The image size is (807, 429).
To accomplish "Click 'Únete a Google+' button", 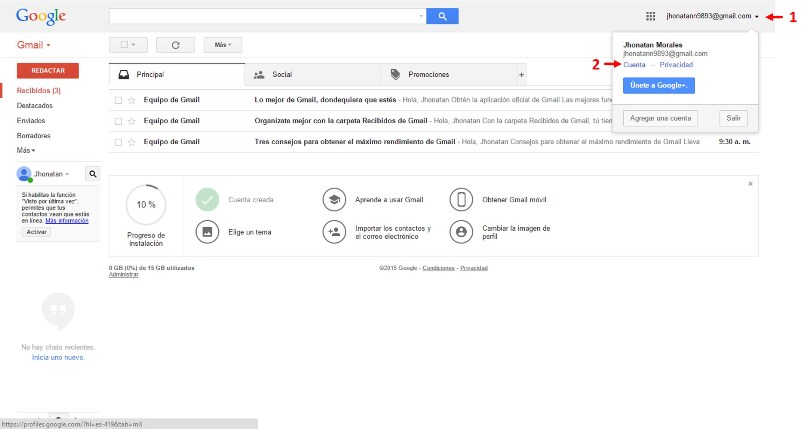I will pyautogui.click(x=659, y=85).
